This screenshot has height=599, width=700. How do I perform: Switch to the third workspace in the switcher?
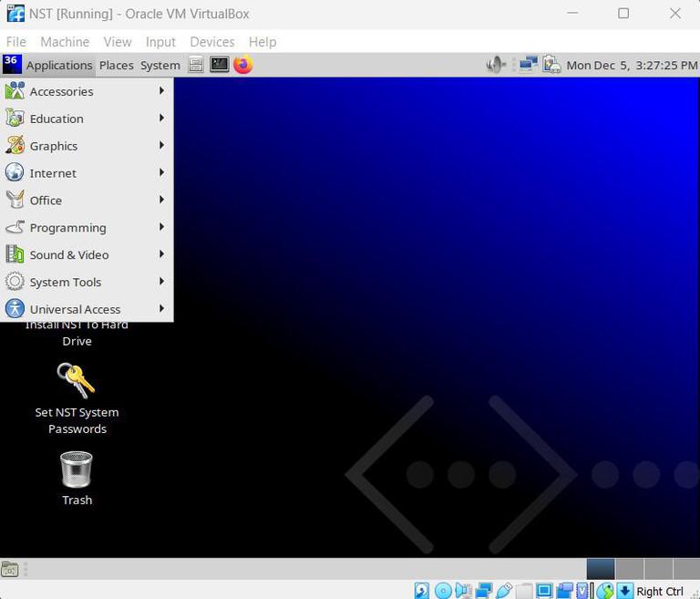[x=658, y=569]
